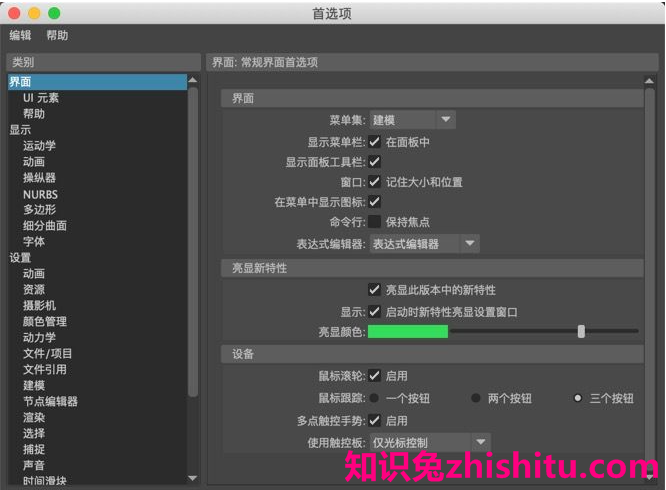Screen dimensions: 666x490
Task: Toggle 显示菜单栏 在面板中 checkbox
Action: click(374, 141)
